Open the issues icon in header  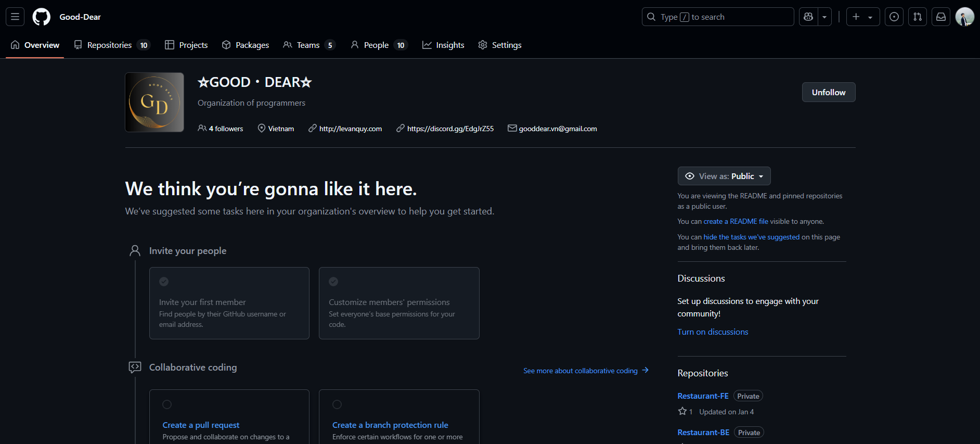(894, 17)
